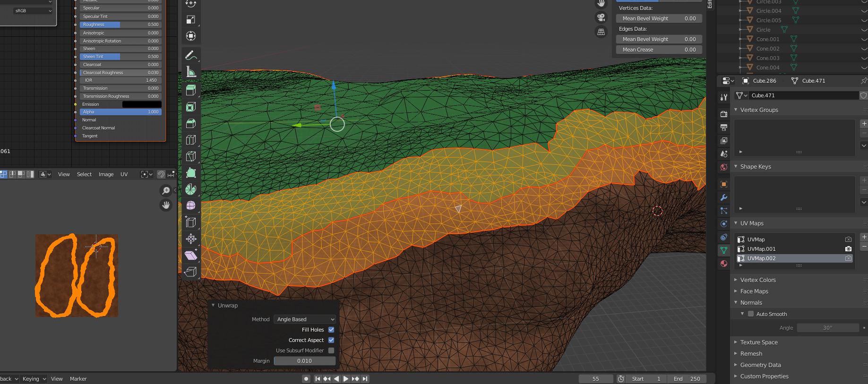
Task: Toggle camera view in the 3D viewport
Action: [601, 17]
